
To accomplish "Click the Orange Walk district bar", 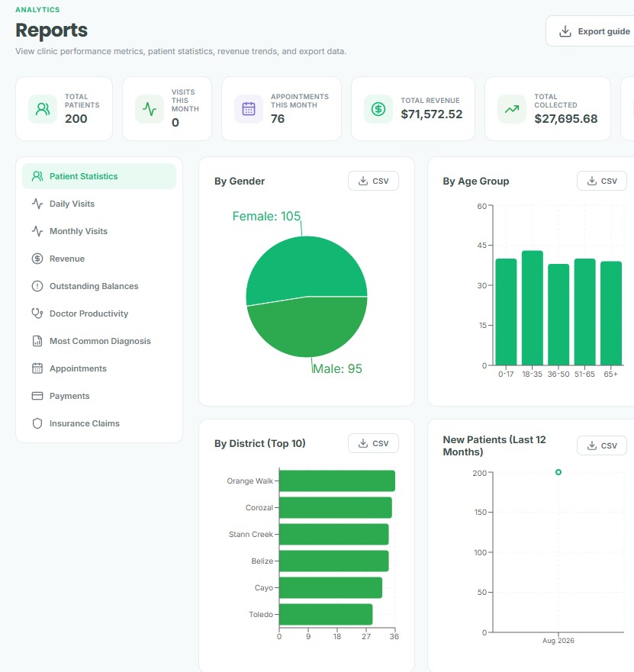I will tap(337, 481).
